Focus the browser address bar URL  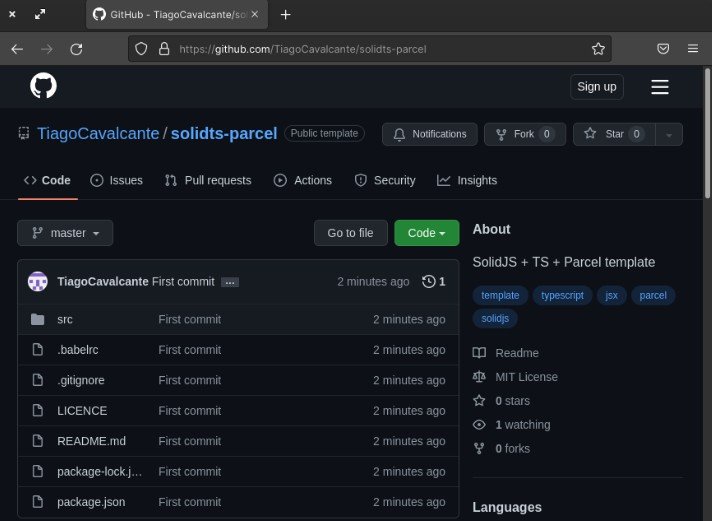pyautogui.click(x=302, y=49)
